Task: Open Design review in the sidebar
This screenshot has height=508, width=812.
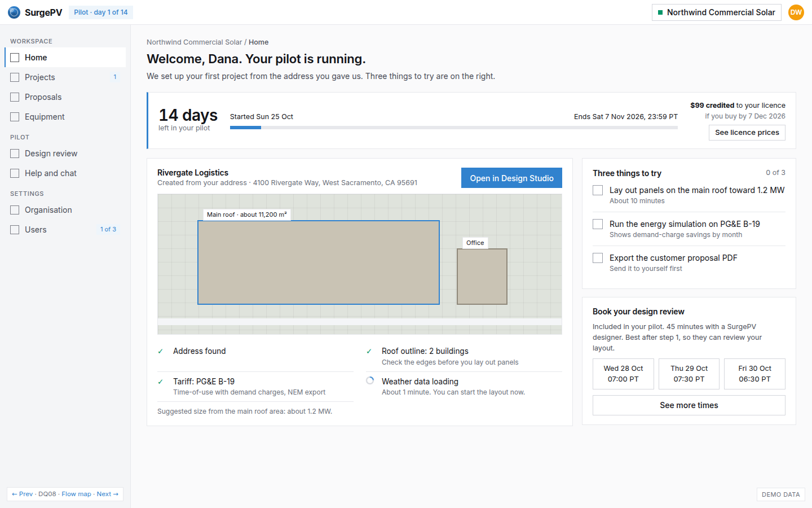Action: coord(65,154)
